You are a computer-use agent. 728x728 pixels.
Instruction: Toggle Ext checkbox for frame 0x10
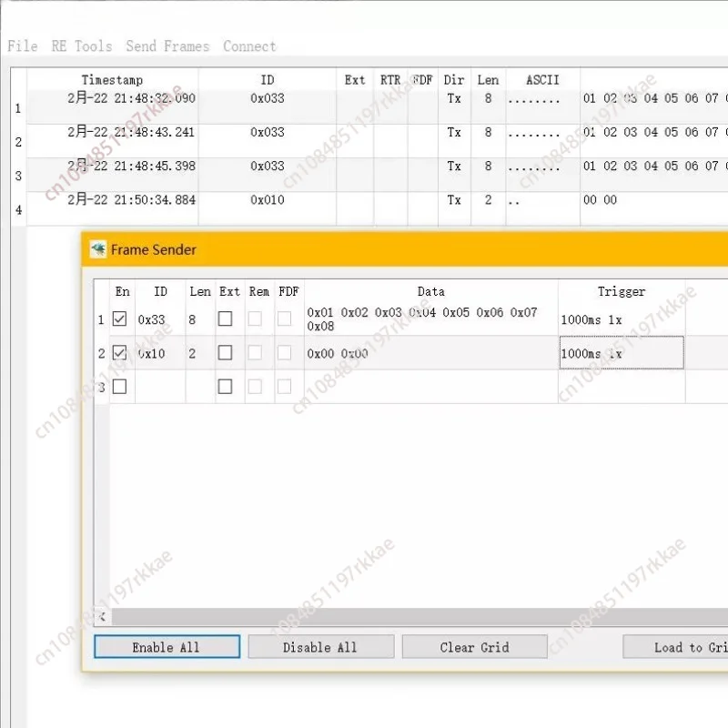click(x=225, y=353)
